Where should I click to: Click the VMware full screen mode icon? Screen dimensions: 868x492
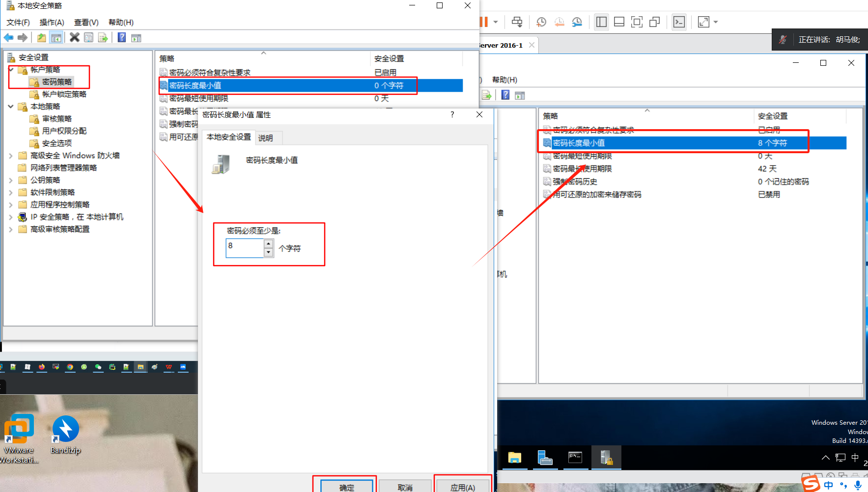coord(637,22)
